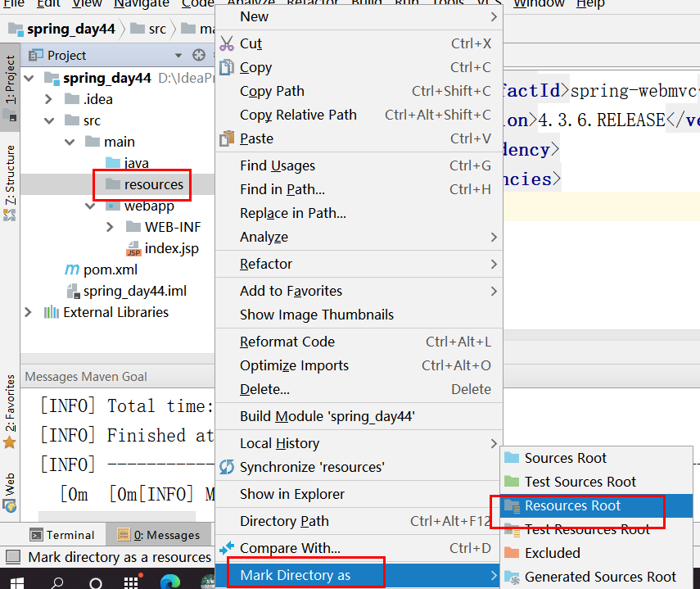Click the 'Messages Maven Goal' panel title

86,377
